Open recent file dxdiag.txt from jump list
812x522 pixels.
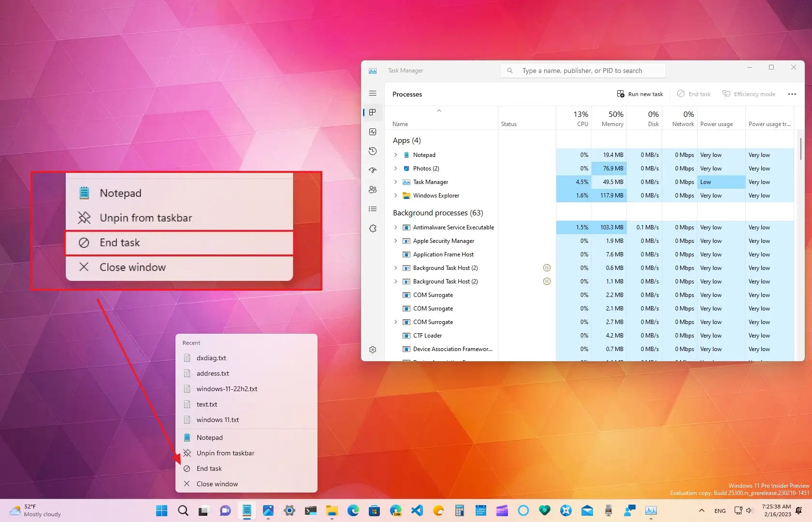point(211,358)
